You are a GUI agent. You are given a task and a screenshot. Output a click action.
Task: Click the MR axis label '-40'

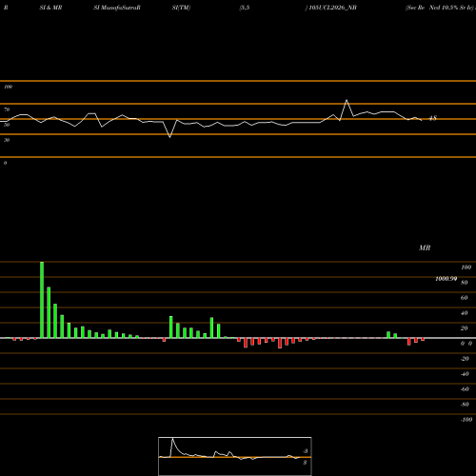pos(465,374)
